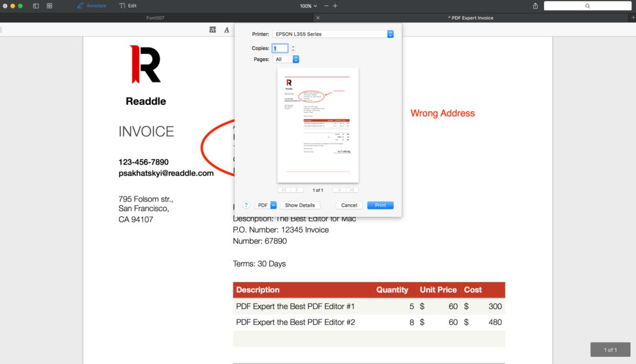Open the 100% zoom level dropdown

tap(309, 6)
